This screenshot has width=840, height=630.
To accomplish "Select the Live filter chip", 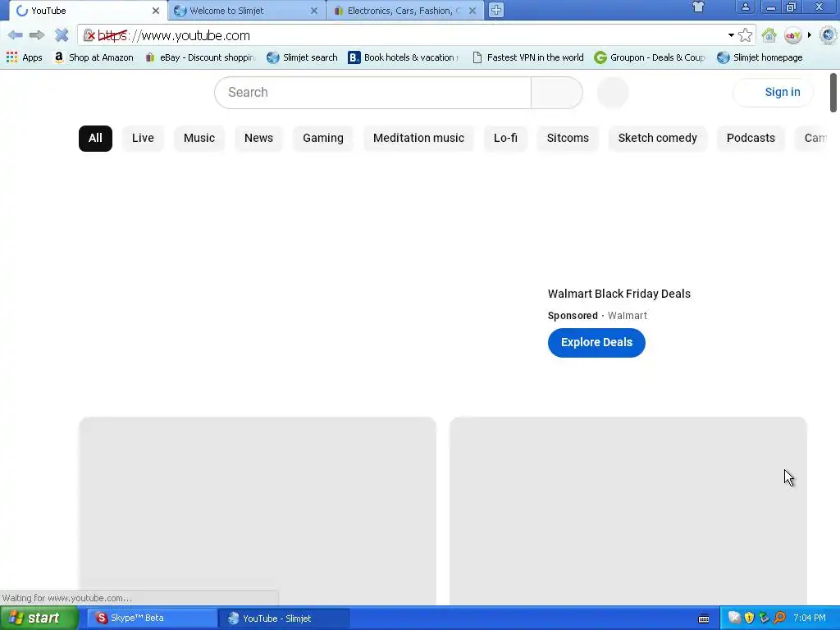I will (x=143, y=138).
